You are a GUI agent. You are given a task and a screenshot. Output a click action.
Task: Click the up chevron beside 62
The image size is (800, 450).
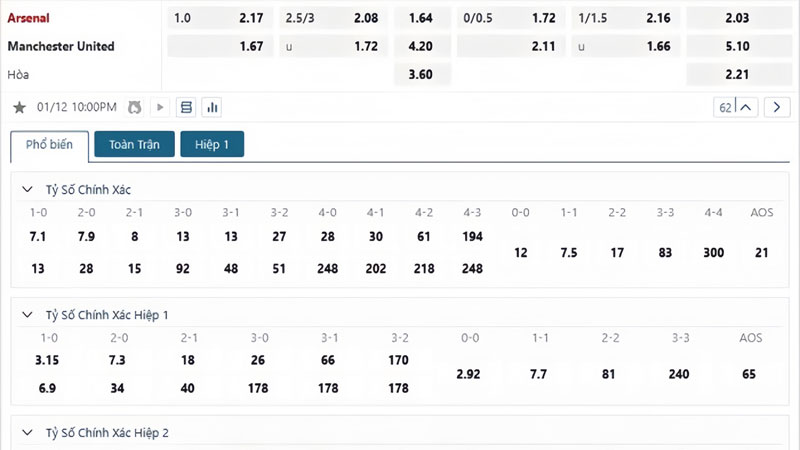[748, 108]
